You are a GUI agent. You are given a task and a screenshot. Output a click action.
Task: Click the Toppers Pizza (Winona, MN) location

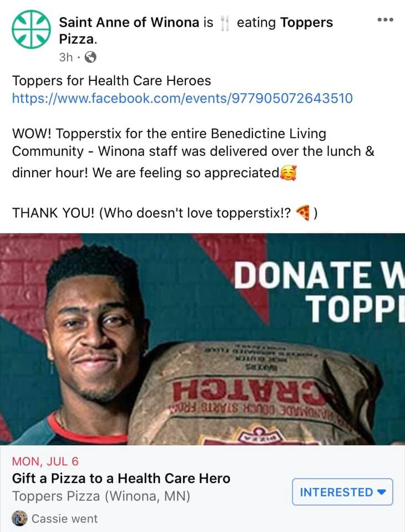(101, 496)
